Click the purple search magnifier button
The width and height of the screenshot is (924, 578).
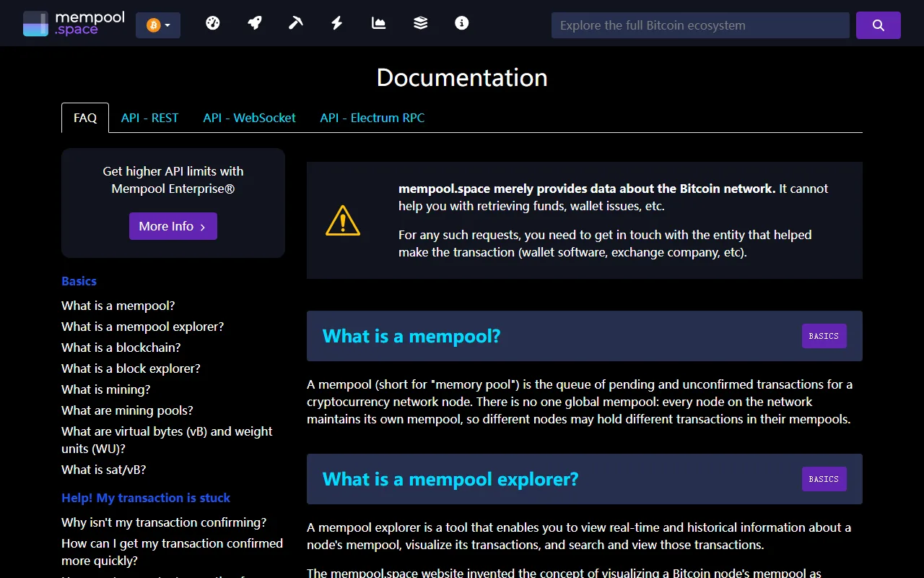click(878, 25)
